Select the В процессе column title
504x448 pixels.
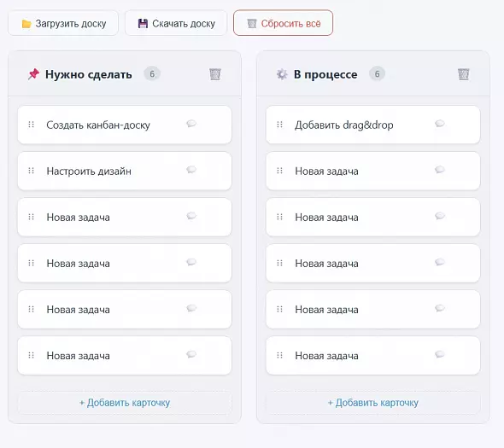click(x=325, y=74)
